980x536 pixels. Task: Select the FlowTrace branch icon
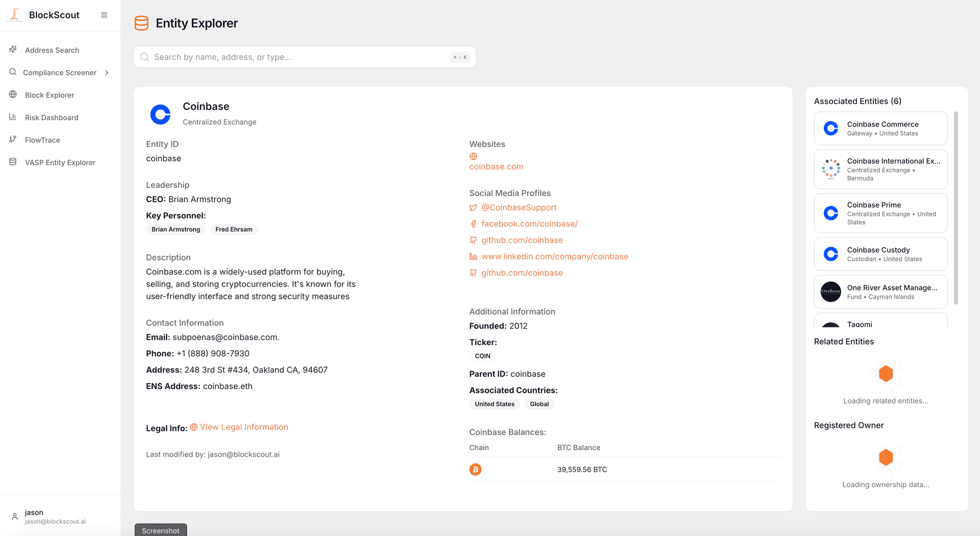13,139
